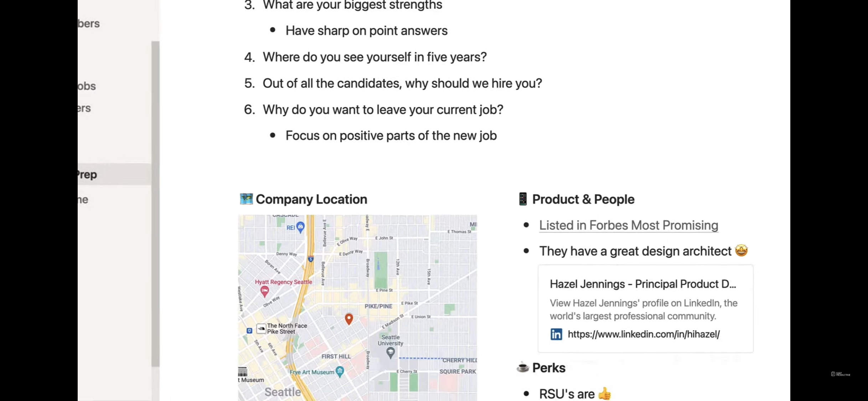Viewport: 868px width, 401px height.
Task: Open Listed in Forbes Most Promising link
Action: pos(629,225)
